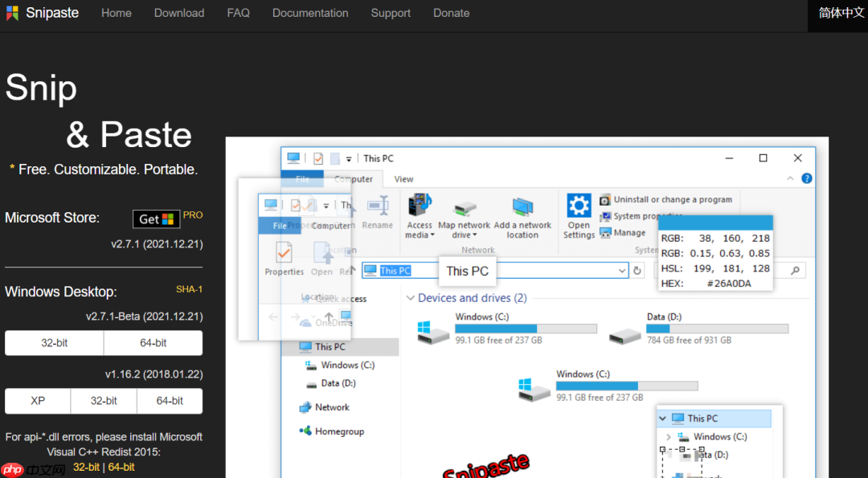Viewport: 868px width, 478px height.
Task: Download v2.7.1-Beta 32-bit build
Action: (55, 343)
